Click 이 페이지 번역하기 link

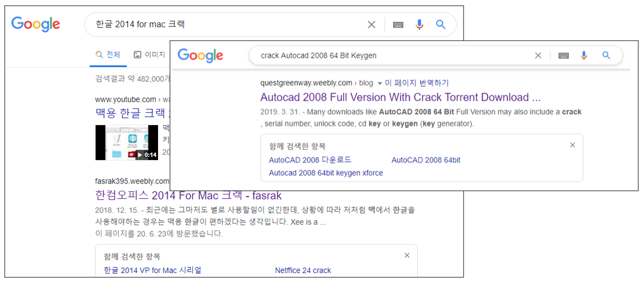417,83
